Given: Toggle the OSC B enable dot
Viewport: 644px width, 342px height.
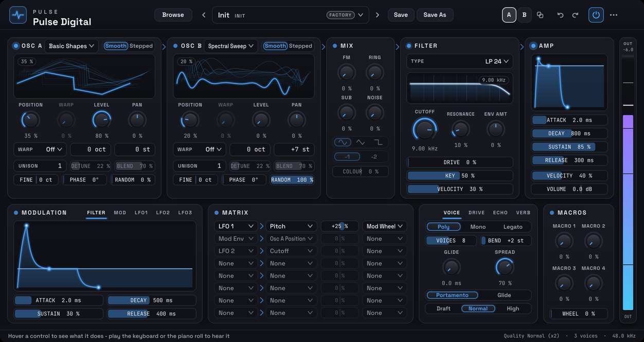Looking at the screenshot, I should pyautogui.click(x=175, y=46).
